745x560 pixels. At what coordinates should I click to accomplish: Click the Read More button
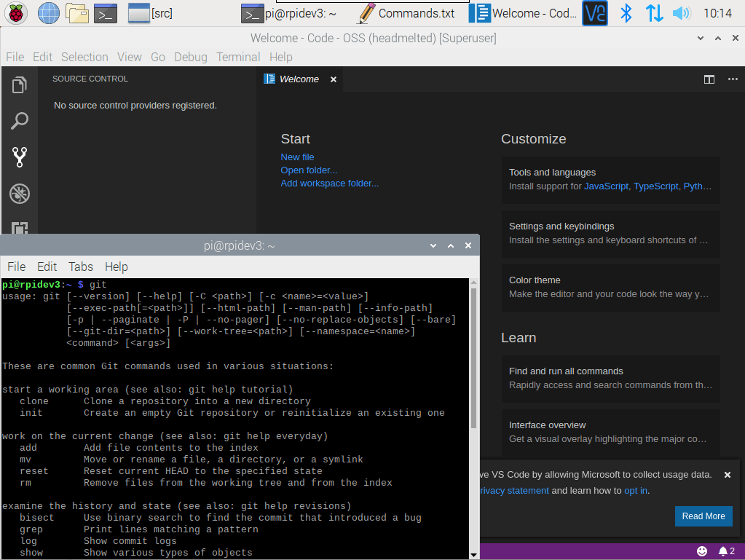pos(703,516)
